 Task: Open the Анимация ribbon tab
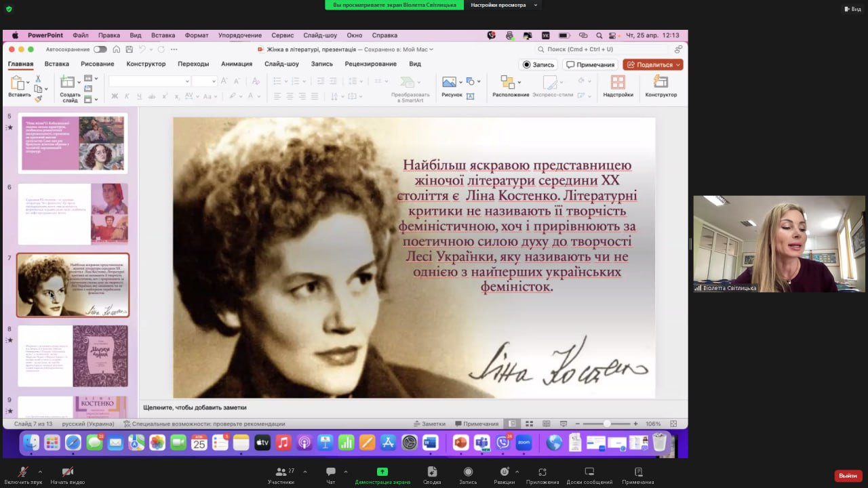pyautogui.click(x=236, y=64)
